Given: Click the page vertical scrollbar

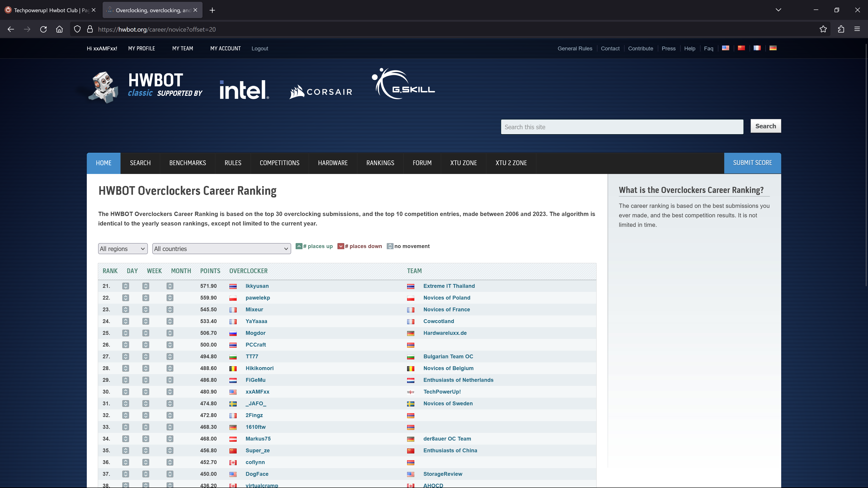Looking at the screenshot, I should [866, 165].
